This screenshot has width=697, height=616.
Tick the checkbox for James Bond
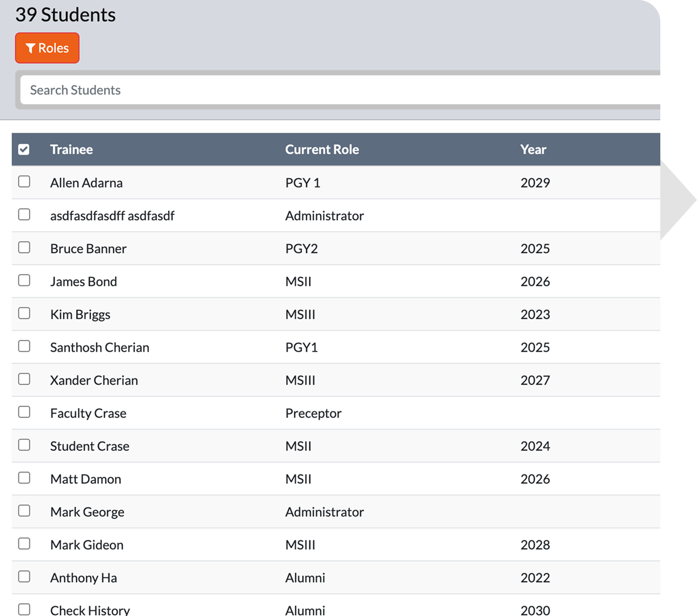click(x=24, y=280)
